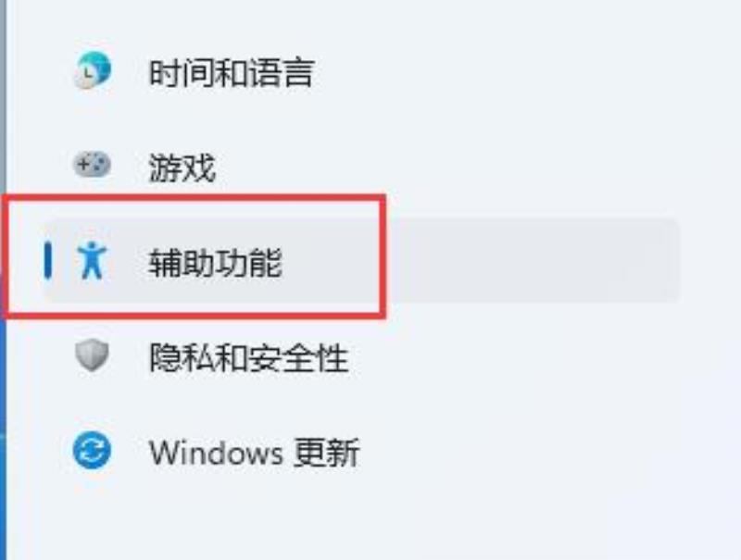Image resolution: width=741 pixels, height=560 pixels.
Task: Click the highlighted 辅助功能 row background
Action: point(361,260)
